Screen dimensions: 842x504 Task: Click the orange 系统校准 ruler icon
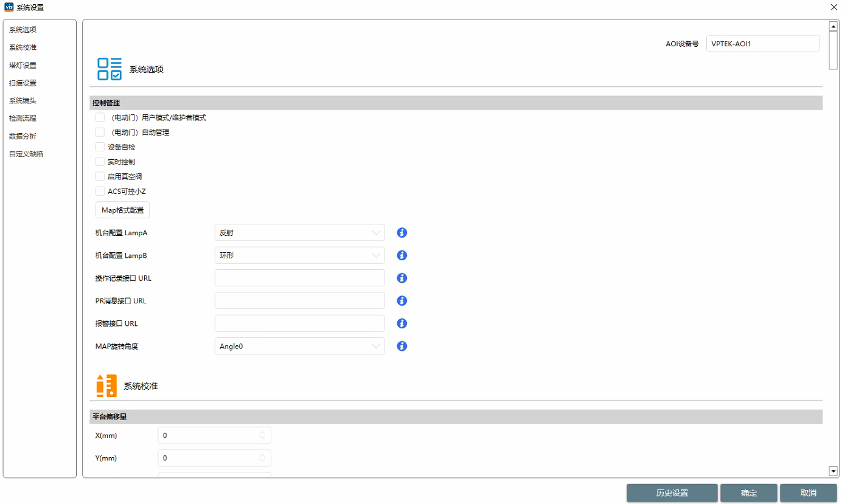(x=106, y=386)
